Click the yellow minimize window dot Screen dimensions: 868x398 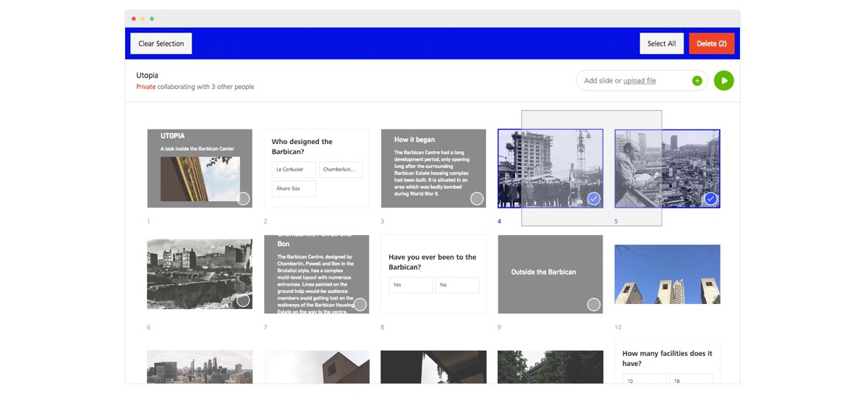(142, 18)
